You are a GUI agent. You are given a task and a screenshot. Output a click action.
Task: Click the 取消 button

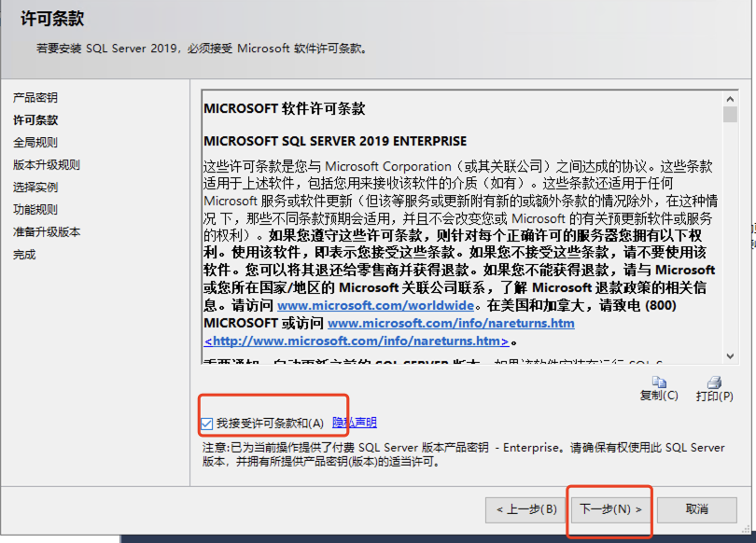coord(696,509)
